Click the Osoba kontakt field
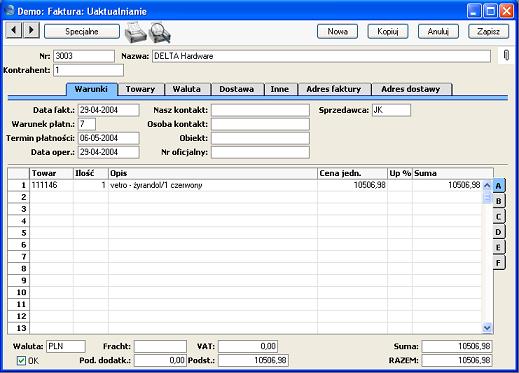This screenshot has width=519, height=373. [x=260, y=124]
